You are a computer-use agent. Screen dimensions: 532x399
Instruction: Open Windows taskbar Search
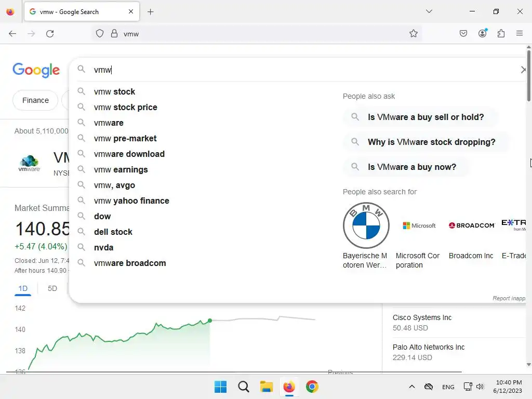pos(244,387)
